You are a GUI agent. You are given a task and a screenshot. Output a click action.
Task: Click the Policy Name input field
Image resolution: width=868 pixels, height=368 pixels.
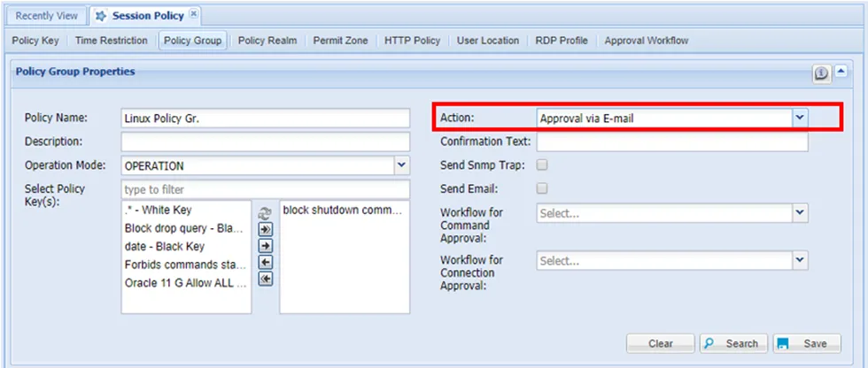click(266, 119)
